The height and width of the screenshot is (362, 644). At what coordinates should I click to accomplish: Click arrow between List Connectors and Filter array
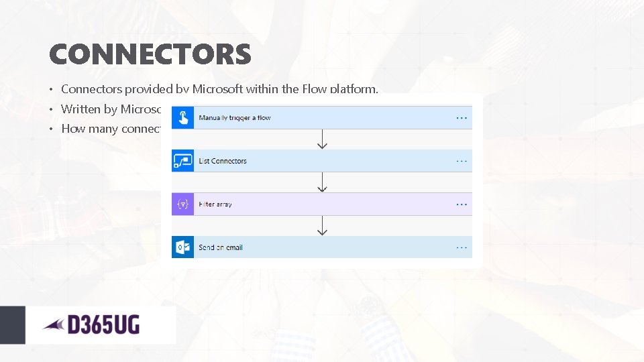pos(322,182)
